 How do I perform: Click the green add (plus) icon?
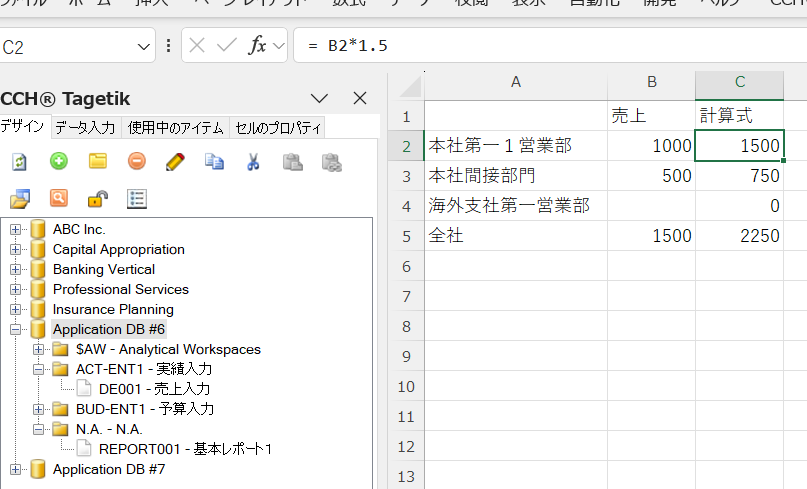pyautogui.click(x=59, y=161)
